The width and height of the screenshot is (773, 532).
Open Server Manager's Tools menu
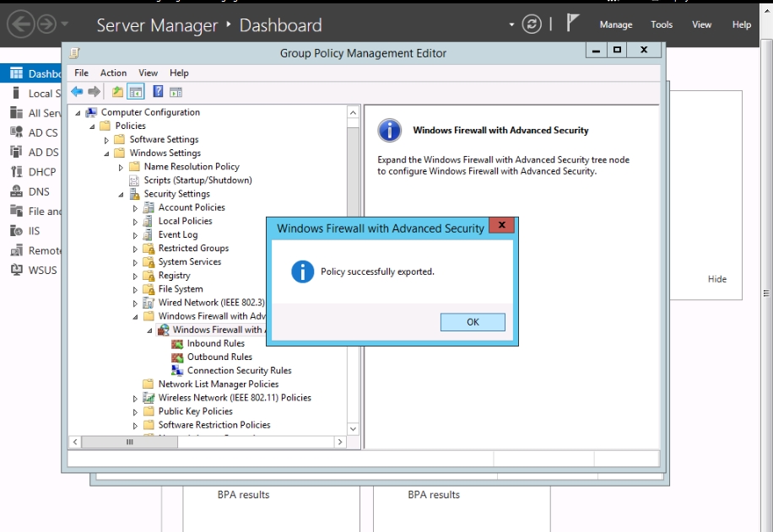pos(661,24)
